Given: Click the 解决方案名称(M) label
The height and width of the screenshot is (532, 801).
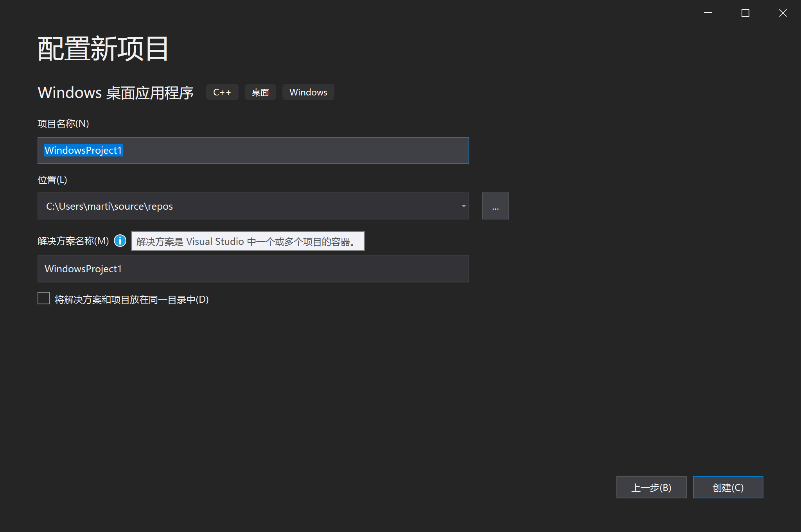Looking at the screenshot, I should tap(73, 241).
